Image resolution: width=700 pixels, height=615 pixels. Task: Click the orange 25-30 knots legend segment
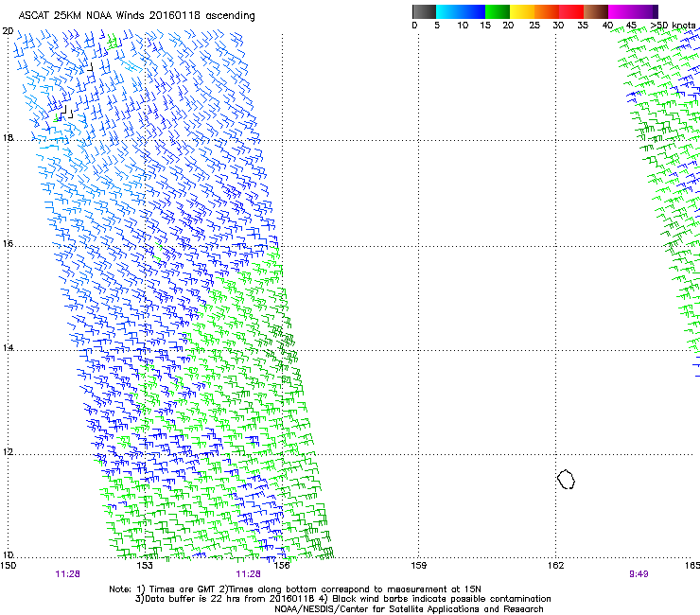pyautogui.click(x=547, y=11)
